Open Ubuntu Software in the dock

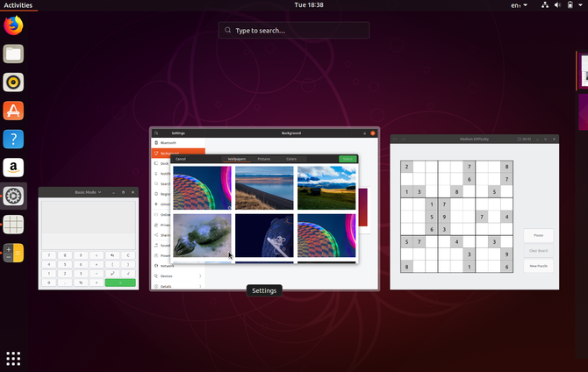pos(13,111)
